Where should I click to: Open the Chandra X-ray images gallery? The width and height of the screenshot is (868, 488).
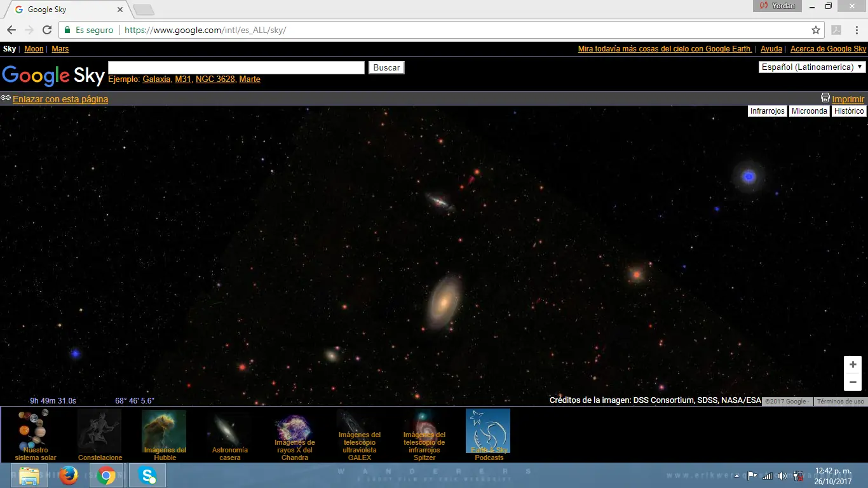[294, 435]
